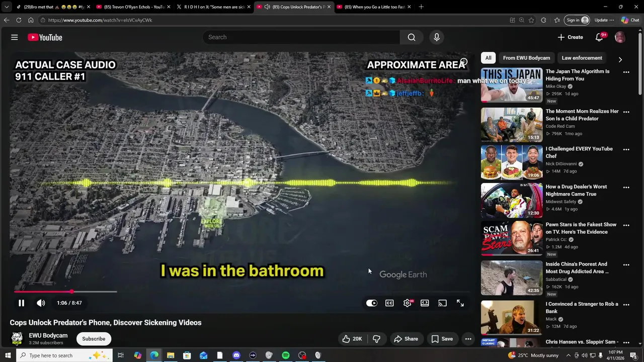Show more filter chips with right arrow
This screenshot has width=644, height=362.
click(x=620, y=59)
